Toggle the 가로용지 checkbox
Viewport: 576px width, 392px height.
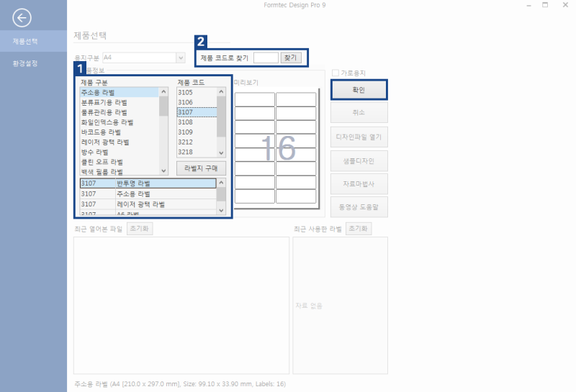335,73
